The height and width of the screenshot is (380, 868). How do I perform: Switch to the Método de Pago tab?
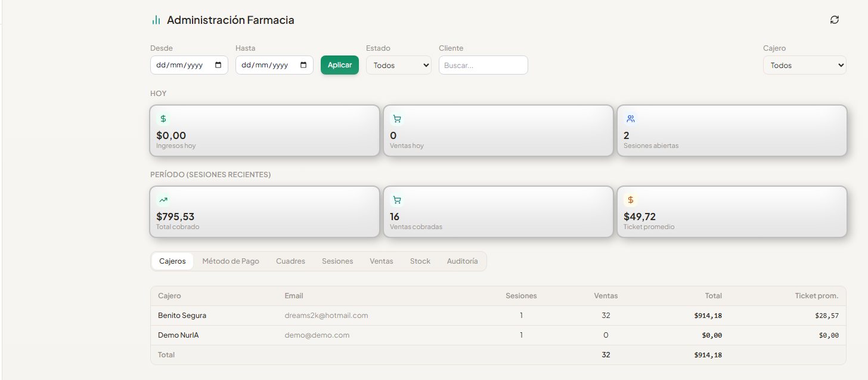click(231, 261)
